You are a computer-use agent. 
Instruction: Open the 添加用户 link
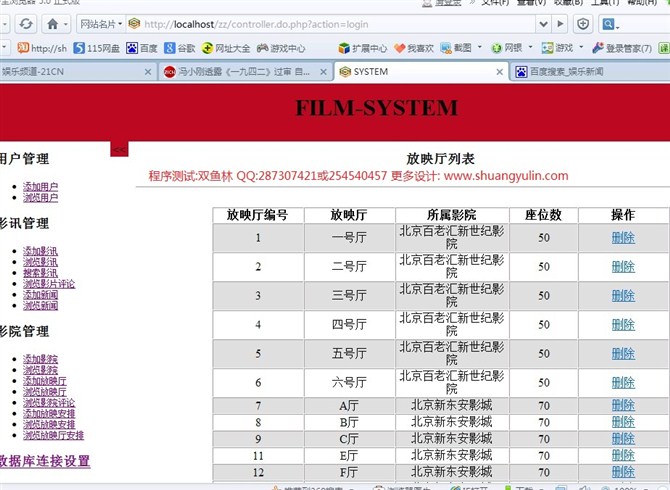click(x=41, y=187)
